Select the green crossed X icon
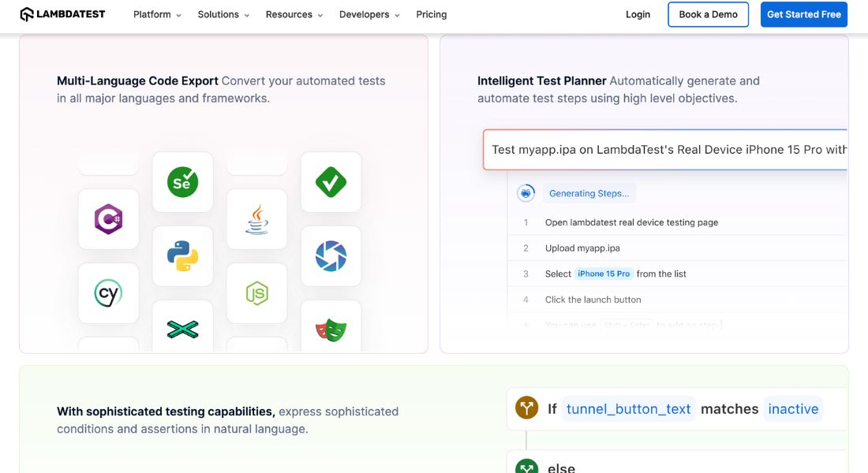Image resolution: width=868 pixels, height=473 pixels. pyautogui.click(x=183, y=330)
